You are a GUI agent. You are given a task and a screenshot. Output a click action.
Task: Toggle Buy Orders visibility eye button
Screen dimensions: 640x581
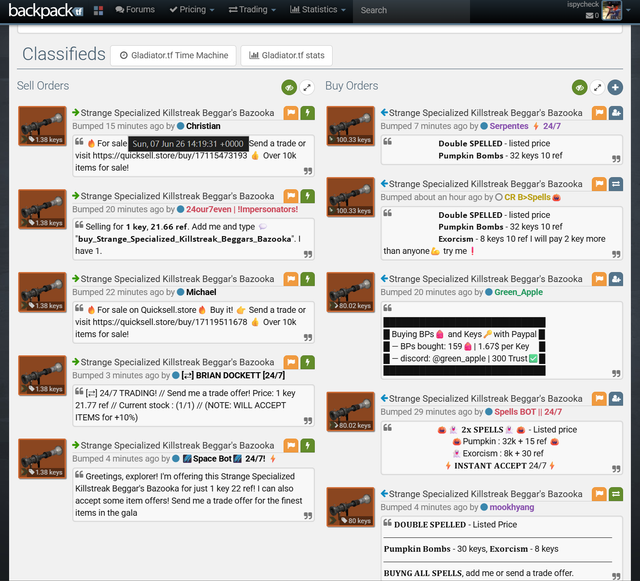[x=580, y=87]
